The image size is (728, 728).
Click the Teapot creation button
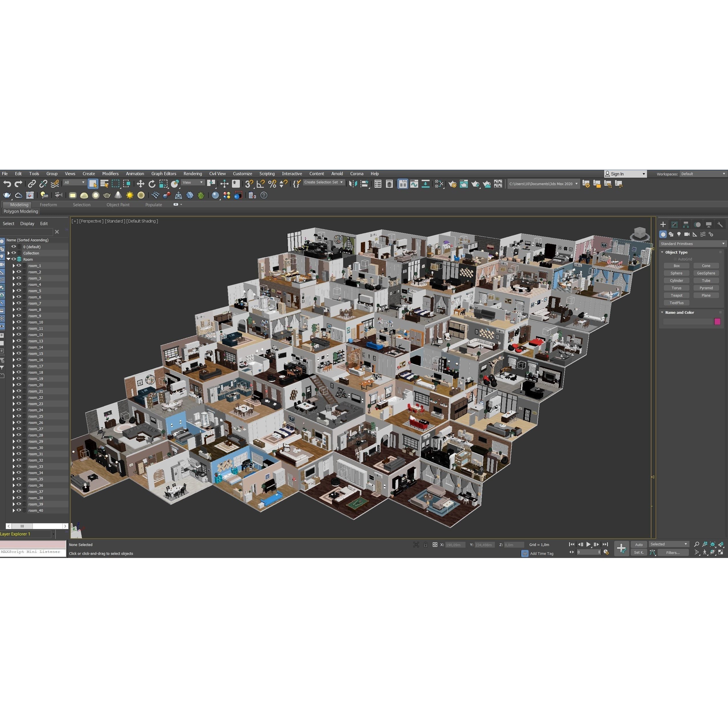[676, 295]
